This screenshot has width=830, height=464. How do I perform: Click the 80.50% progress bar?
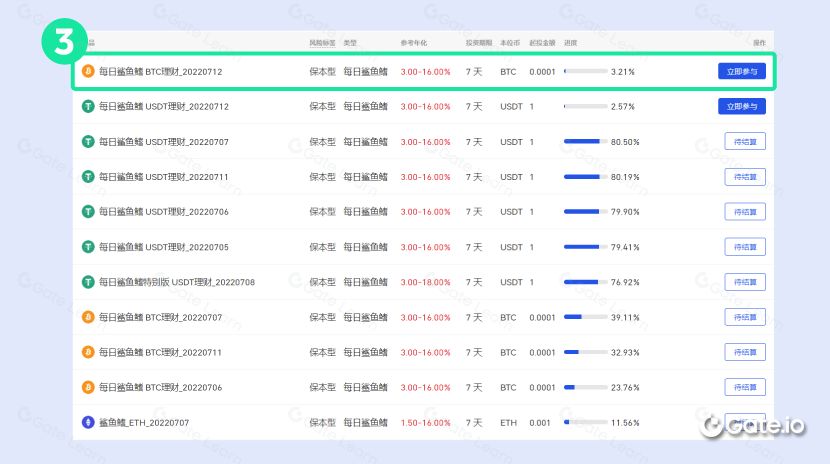pyautogui.click(x=586, y=142)
